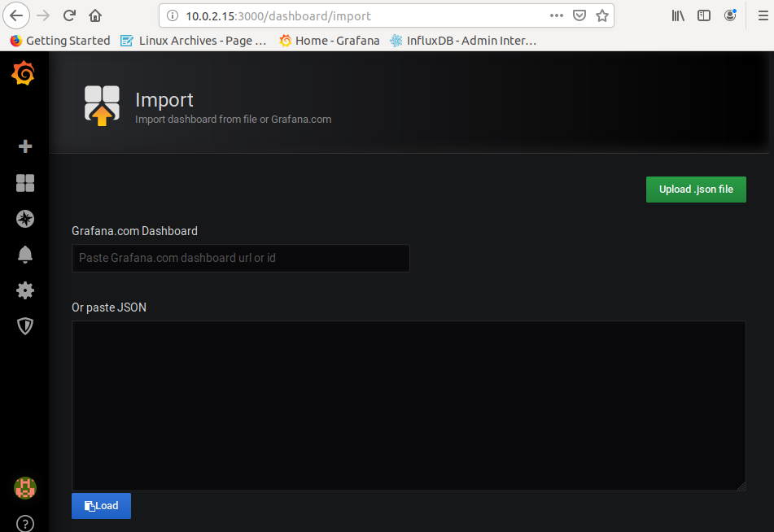Viewport: 774px width, 532px height.
Task: Focus the Grafana.com dashboard url or id field
Action: coord(240,258)
